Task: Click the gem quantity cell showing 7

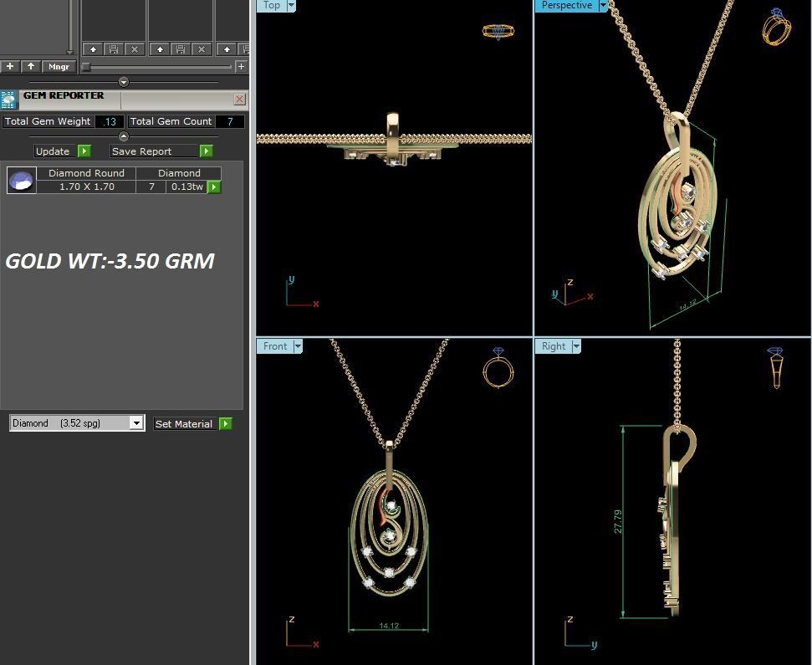Action: tap(151, 187)
